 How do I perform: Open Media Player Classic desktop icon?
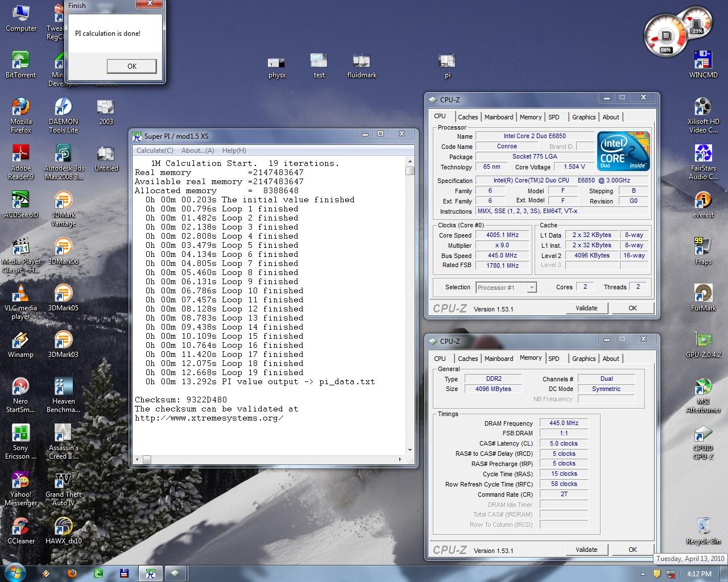[21, 255]
